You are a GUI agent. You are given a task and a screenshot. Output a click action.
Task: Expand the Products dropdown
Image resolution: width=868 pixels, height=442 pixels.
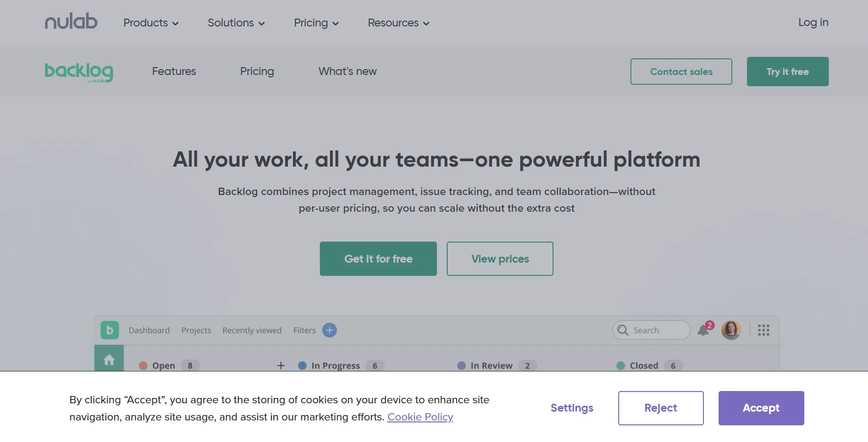tap(151, 23)
